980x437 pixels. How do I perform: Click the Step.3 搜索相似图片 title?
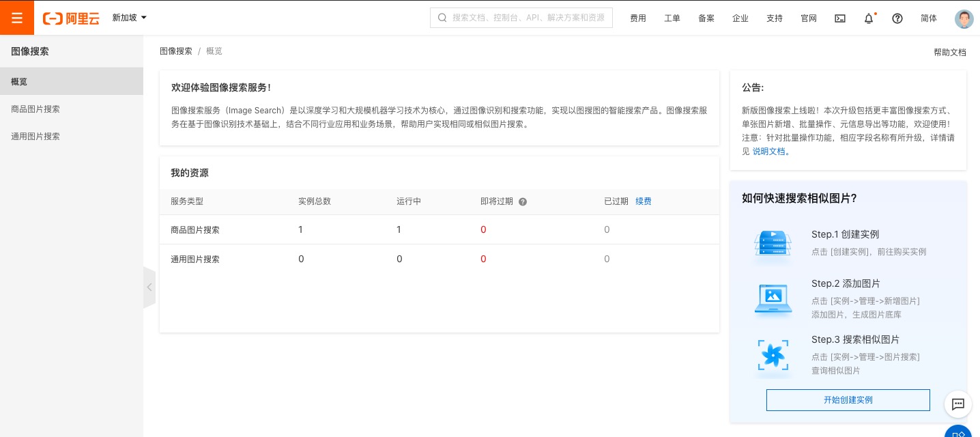pyautogui.click(x=856, y=339)
